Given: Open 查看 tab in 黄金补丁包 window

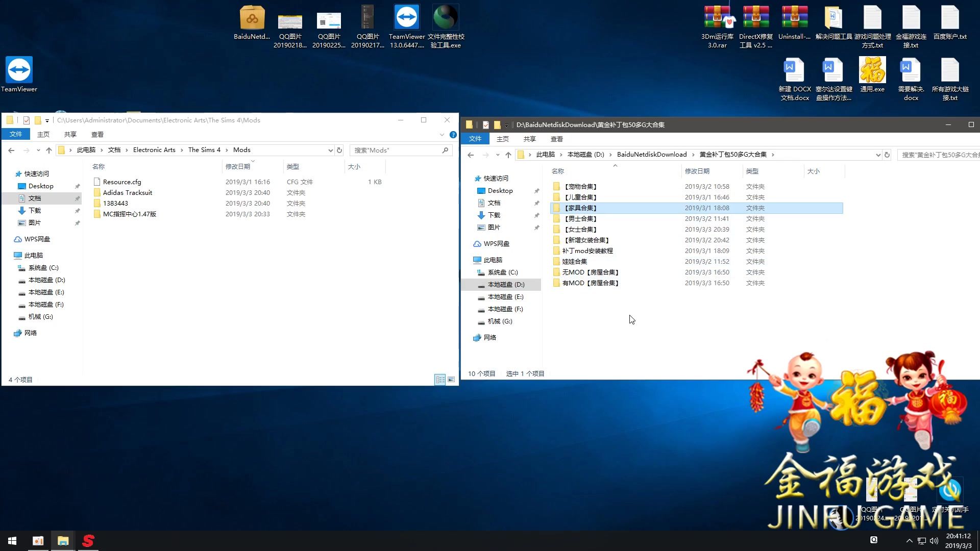Looking at the screenshot, I should pos(557,139).
